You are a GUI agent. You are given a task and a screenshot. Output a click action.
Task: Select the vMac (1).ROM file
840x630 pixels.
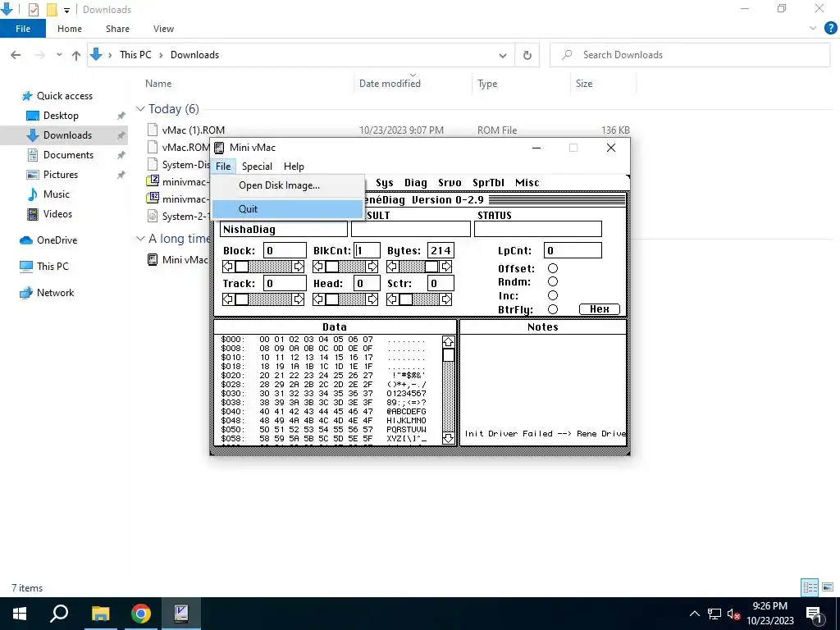194,130
